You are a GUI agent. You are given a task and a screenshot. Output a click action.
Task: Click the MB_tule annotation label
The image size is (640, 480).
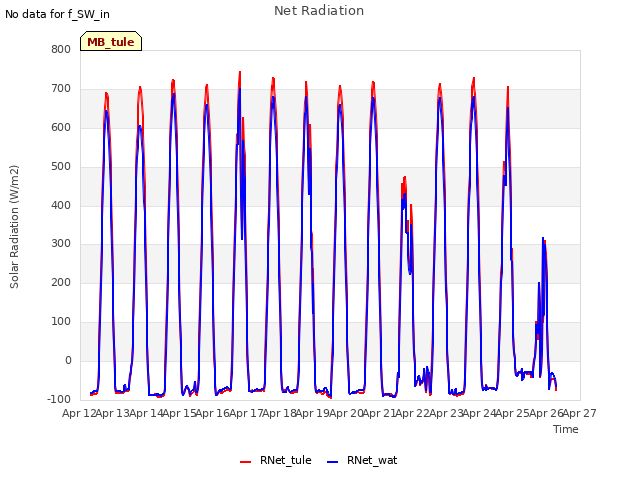[x=111, y=42]
